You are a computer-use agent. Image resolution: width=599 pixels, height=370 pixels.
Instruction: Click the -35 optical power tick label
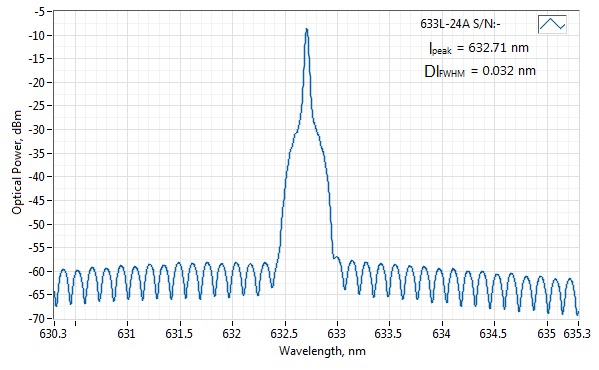37,153
